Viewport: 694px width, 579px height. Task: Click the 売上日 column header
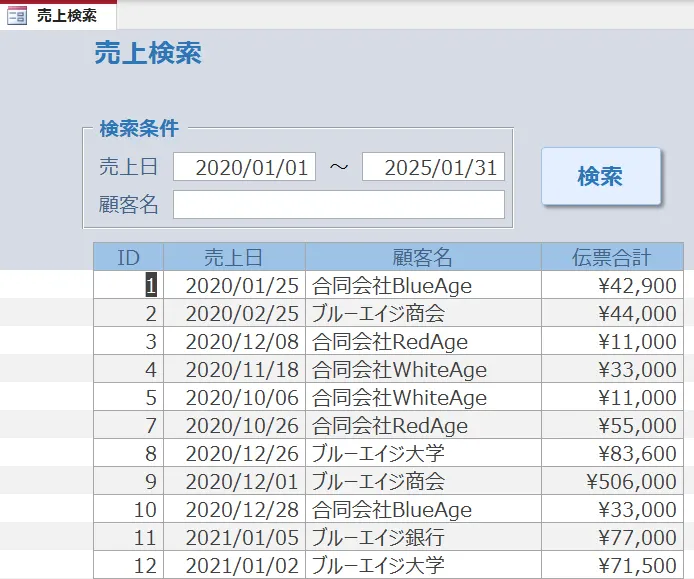234,257
